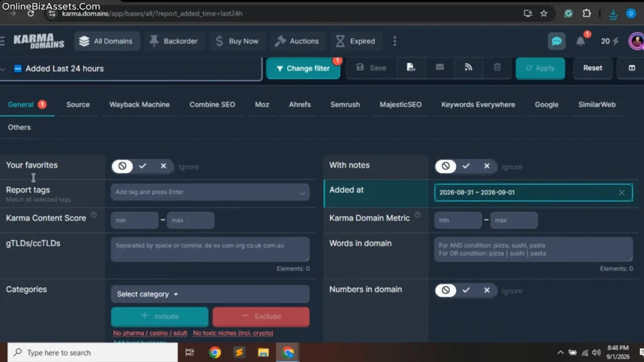Screen dimensions: 644x362
Task: Set With notes to ignore
Action: pos(446,166)
